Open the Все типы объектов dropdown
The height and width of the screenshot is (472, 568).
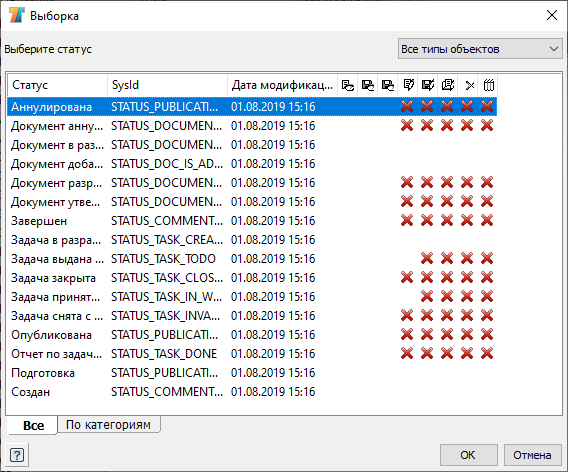point(480,49)
